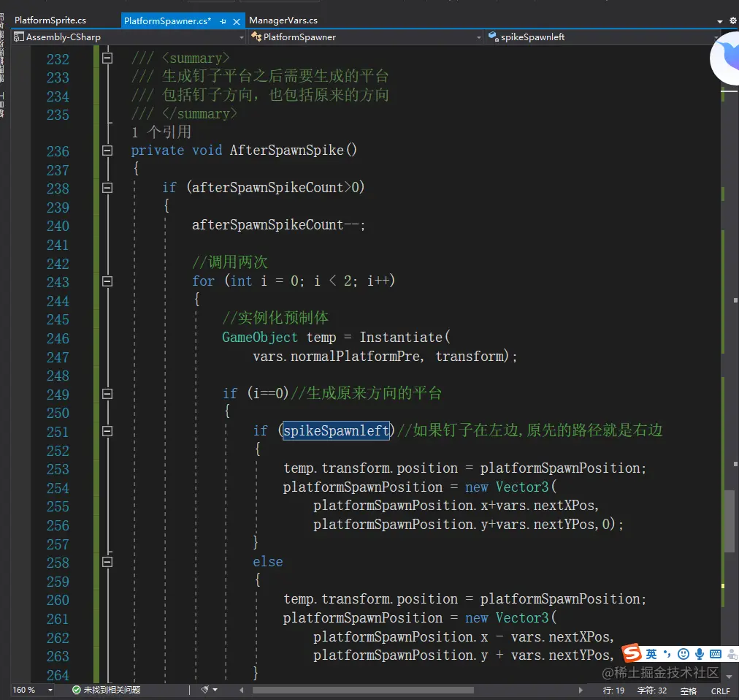Collapse the if block at line 238
Screen dimensions: 739x700
[107, 188]
